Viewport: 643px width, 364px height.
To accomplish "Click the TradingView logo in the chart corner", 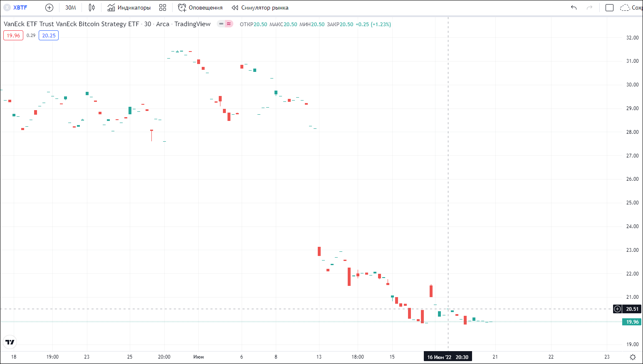I will [x=10, y=342].
